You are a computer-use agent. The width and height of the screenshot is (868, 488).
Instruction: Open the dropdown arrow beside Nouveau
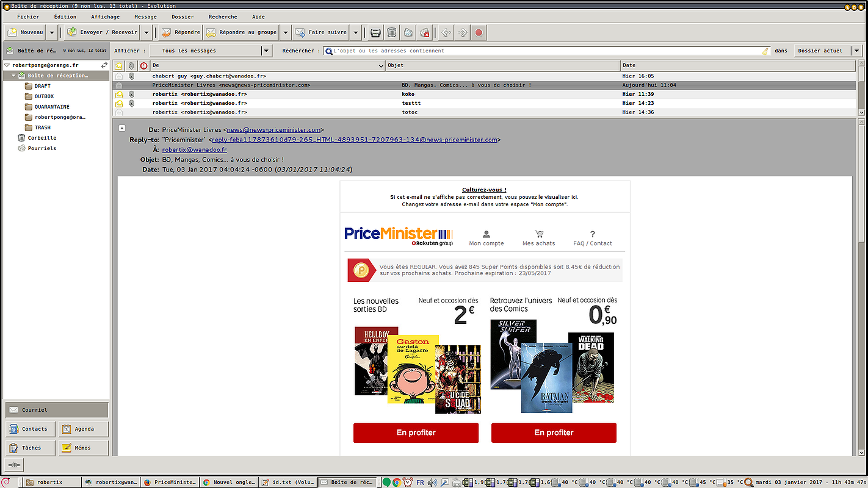coord(52,32)
